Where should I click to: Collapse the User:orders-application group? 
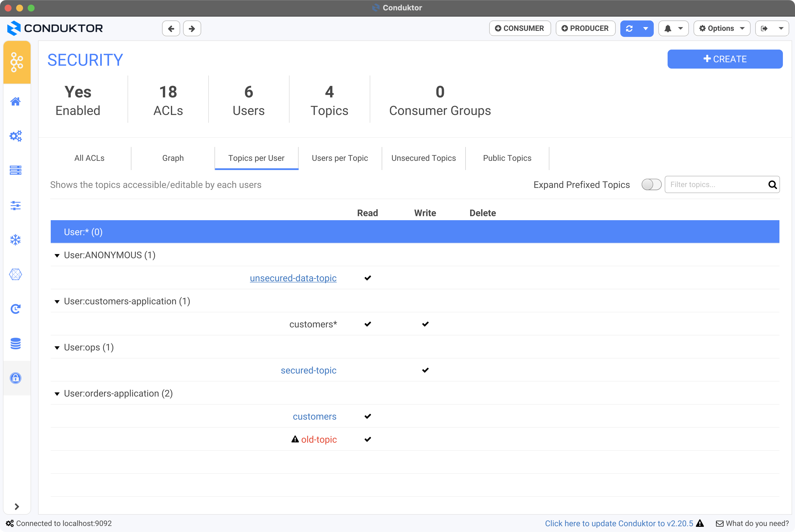57,394
